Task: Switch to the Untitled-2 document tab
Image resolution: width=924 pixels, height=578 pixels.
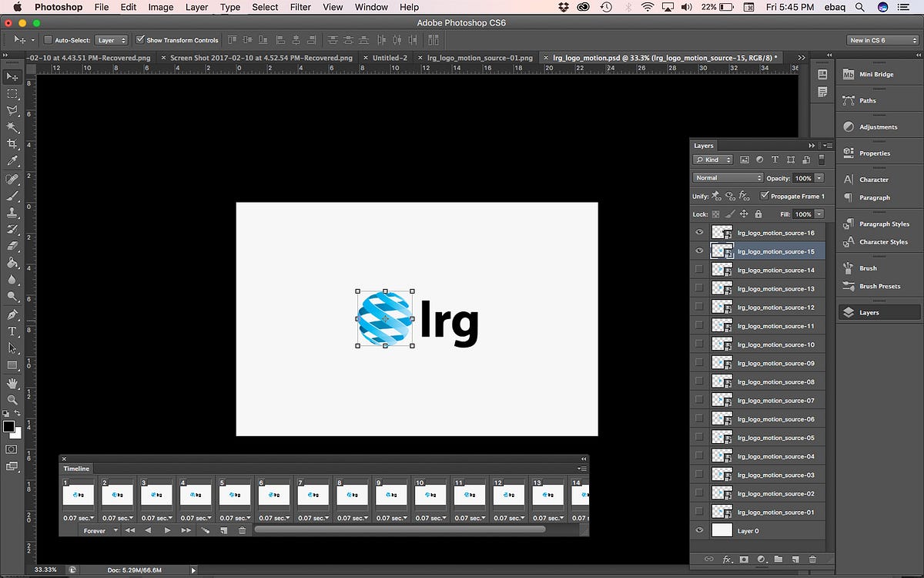Action: (390, 58)
